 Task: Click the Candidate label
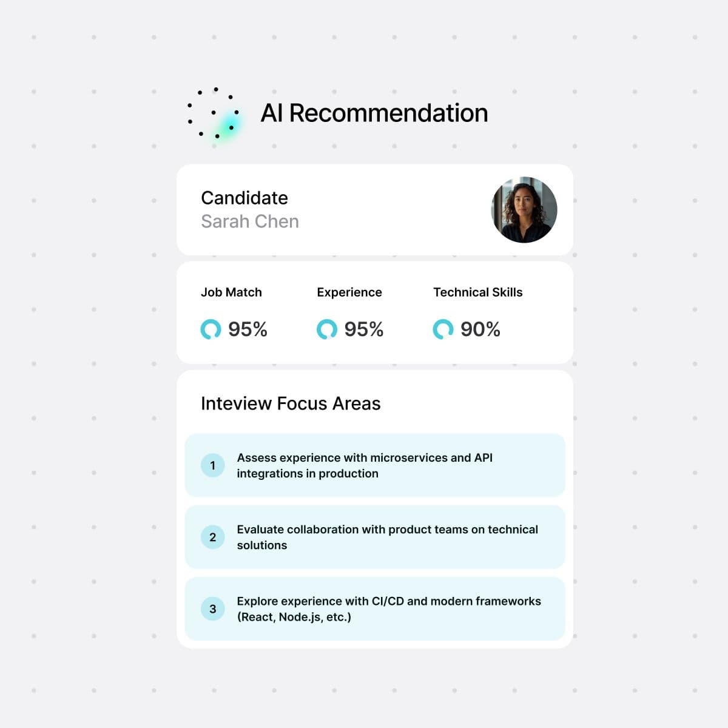pos(244,198)
